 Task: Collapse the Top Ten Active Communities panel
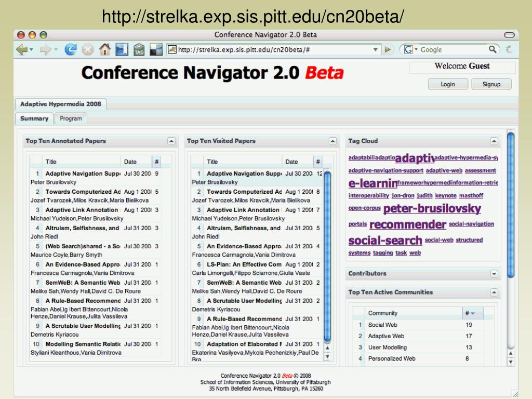point(494,292)
